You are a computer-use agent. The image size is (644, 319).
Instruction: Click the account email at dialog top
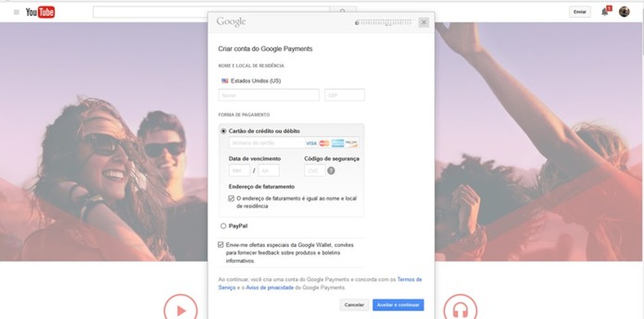(x=384, y=22)
